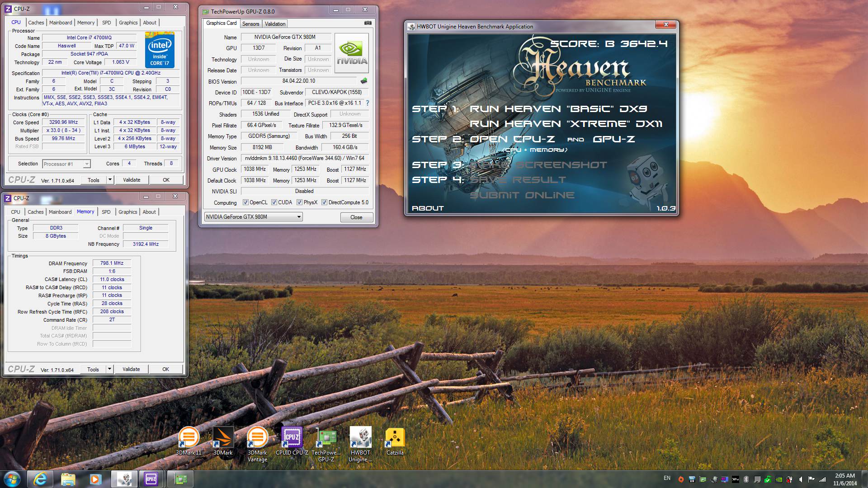Click the GPU-Z BIOS Version field
The width and height of the screenshot is (868, 488).
click(x=300, y=81)
